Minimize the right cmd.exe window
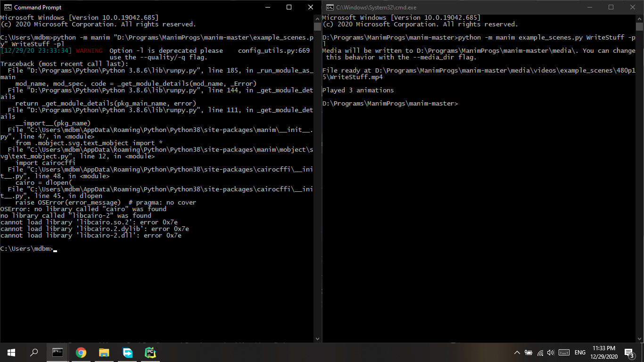 [x=590, y=7]
